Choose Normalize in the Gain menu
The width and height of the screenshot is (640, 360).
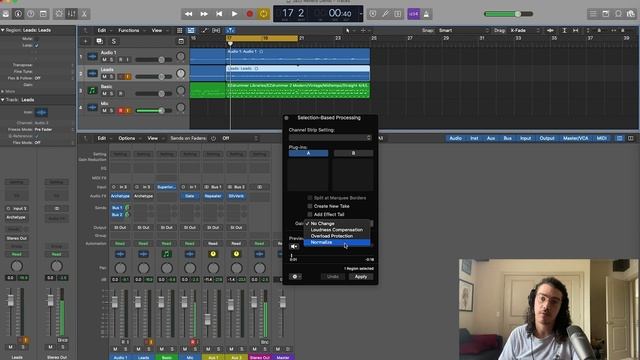337,242
